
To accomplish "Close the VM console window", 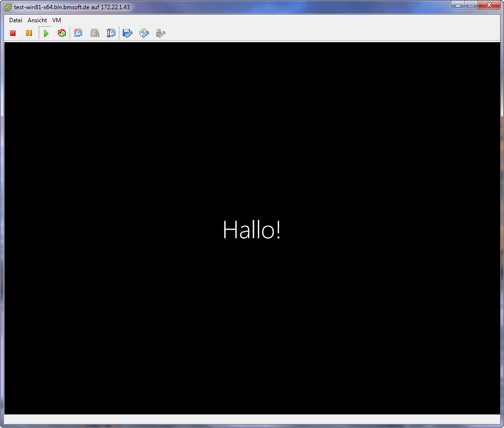I will click(489, 5).
